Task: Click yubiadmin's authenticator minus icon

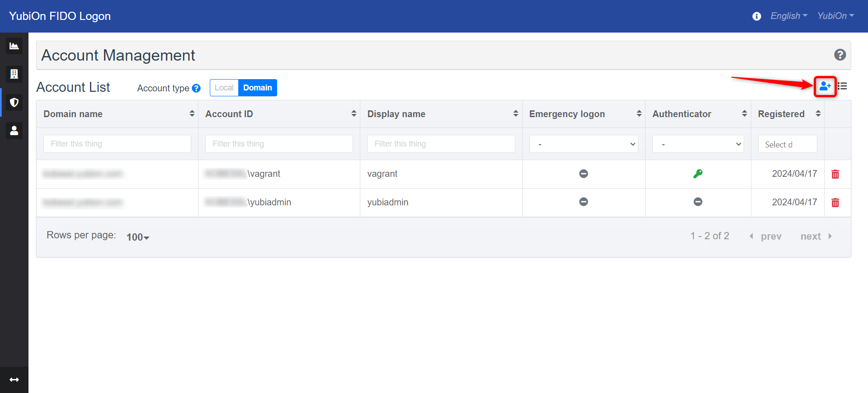Action: pos(698,202)
